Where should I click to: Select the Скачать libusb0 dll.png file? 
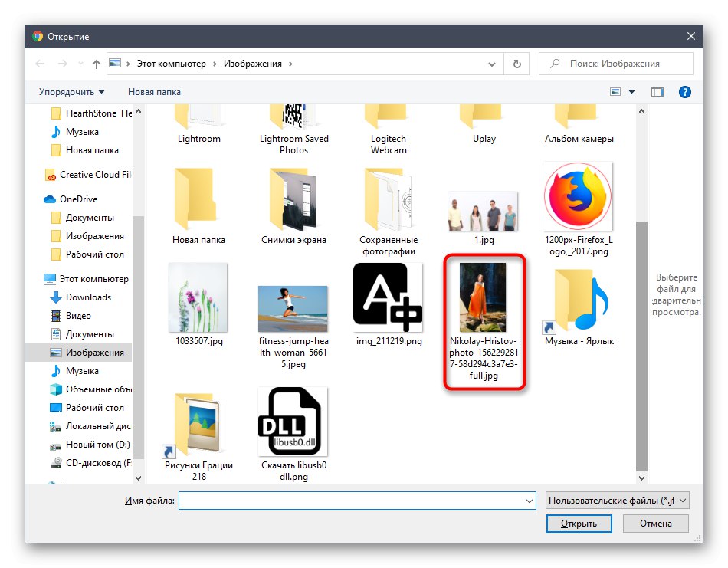[293, 435]
